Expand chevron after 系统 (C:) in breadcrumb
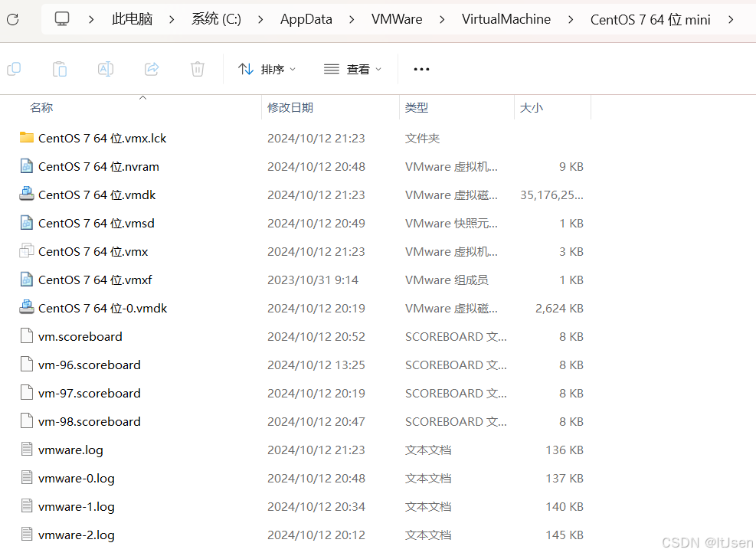Screen dimensions: 756x556 tap(260, 19)
